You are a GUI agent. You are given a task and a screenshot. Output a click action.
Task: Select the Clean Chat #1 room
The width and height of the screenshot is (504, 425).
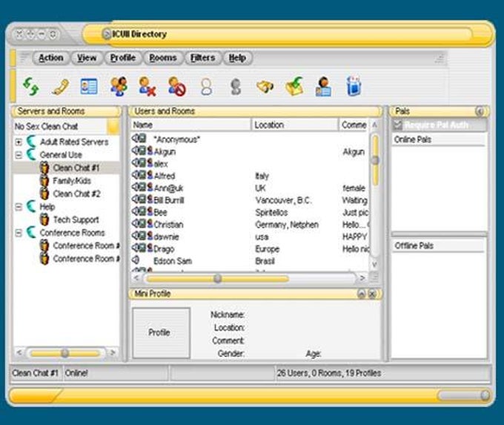click(x=76, y=168)
